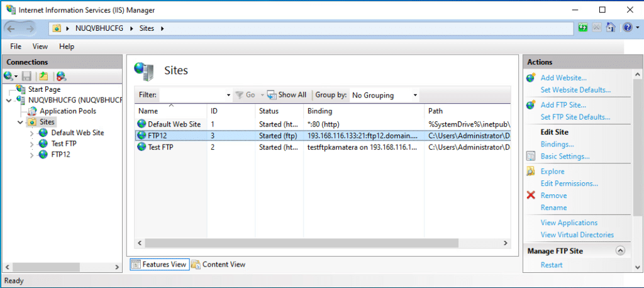Expand the Default Web Site tree node

click(x=32, y=133)
